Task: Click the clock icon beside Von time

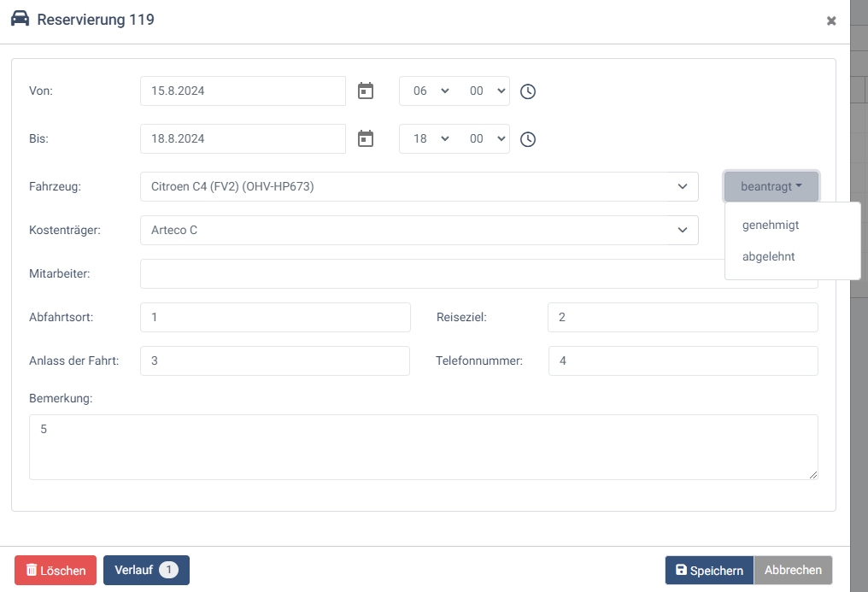Action: [x=528, y=91]
